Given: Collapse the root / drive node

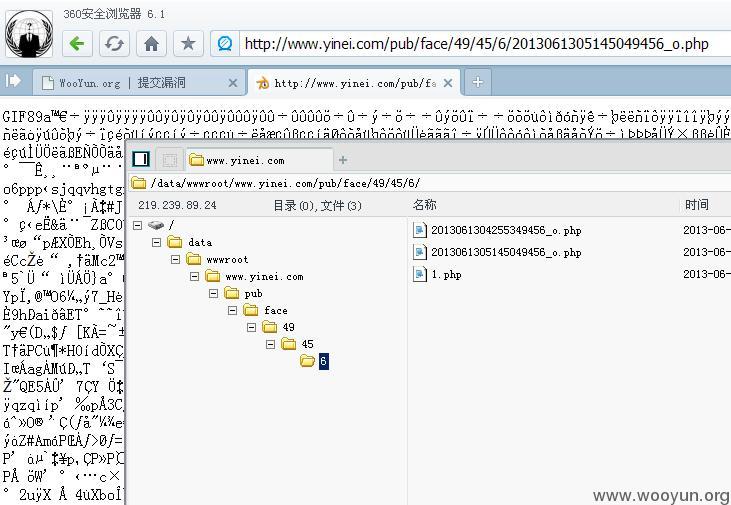Looking at the screenshot, I should 138,225.
